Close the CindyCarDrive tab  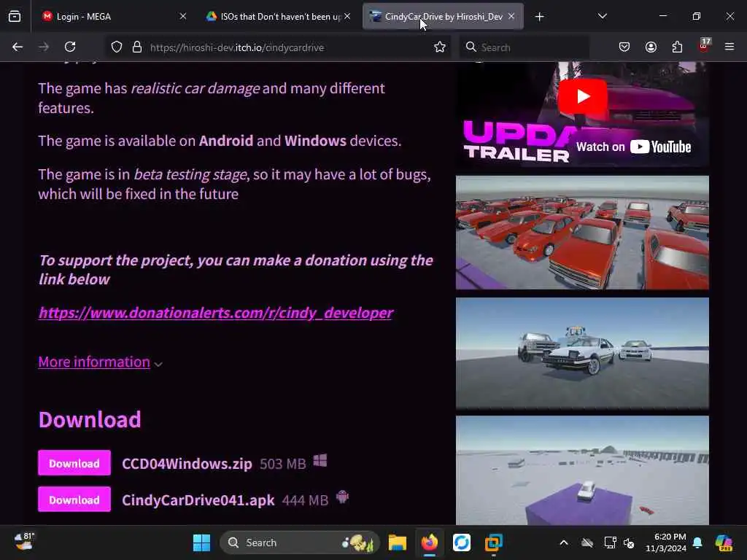click(511, 16)
